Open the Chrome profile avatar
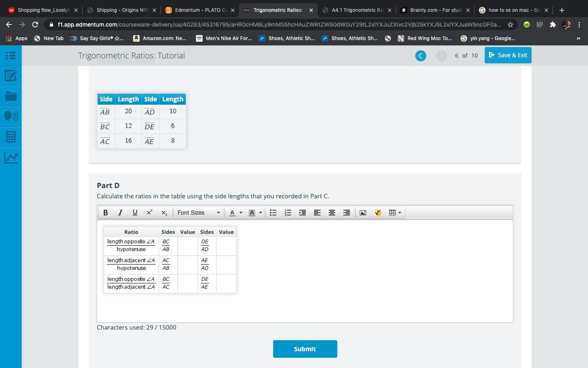The width and height of the screenshot is (588, 368). tap(566, 25)
